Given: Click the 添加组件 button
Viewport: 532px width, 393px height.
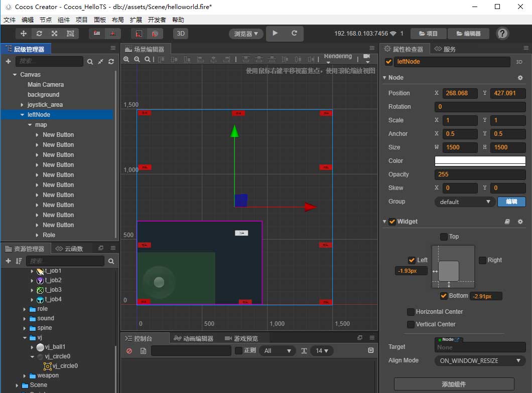Looking at the screenshot, I should pyautogui.click(x=454, y=384).
